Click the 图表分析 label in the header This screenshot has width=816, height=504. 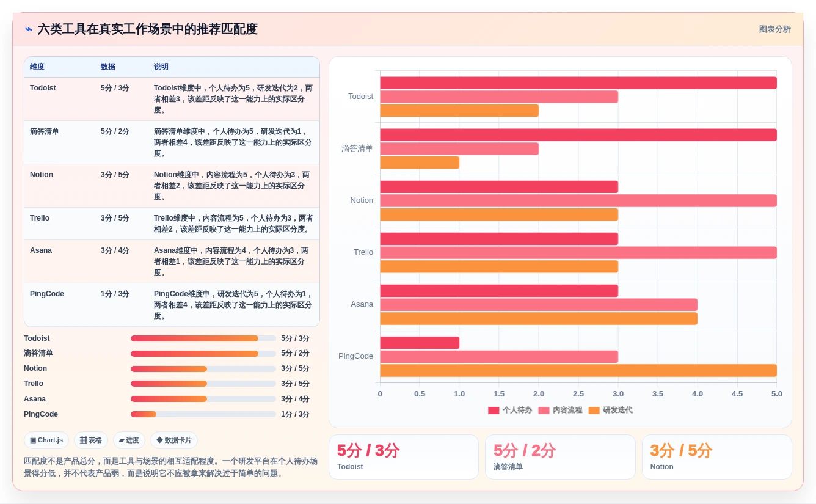pos(774,29)
